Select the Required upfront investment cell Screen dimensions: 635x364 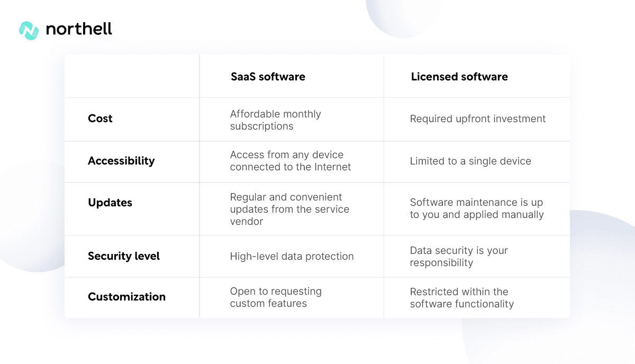click(x=478, y=119)
